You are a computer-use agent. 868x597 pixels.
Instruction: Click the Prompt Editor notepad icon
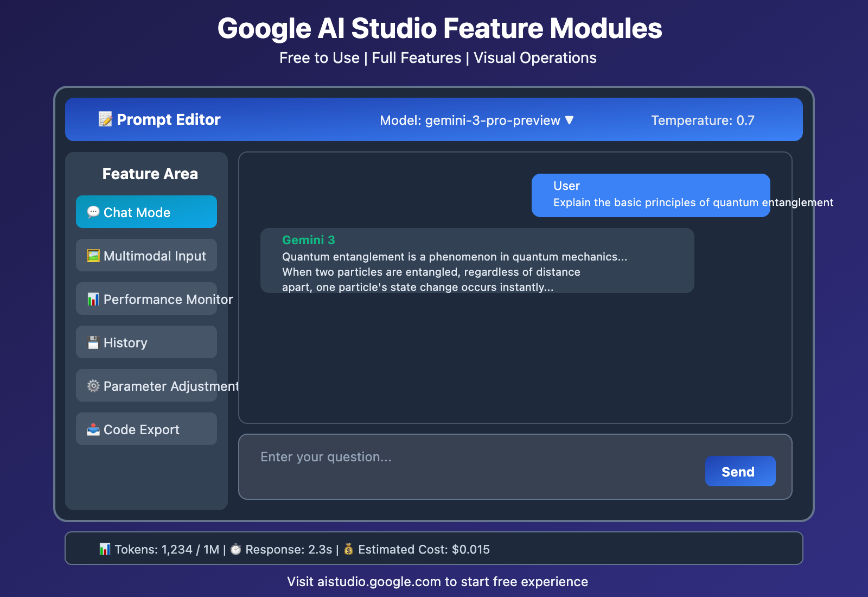click(x=104, y=119)
